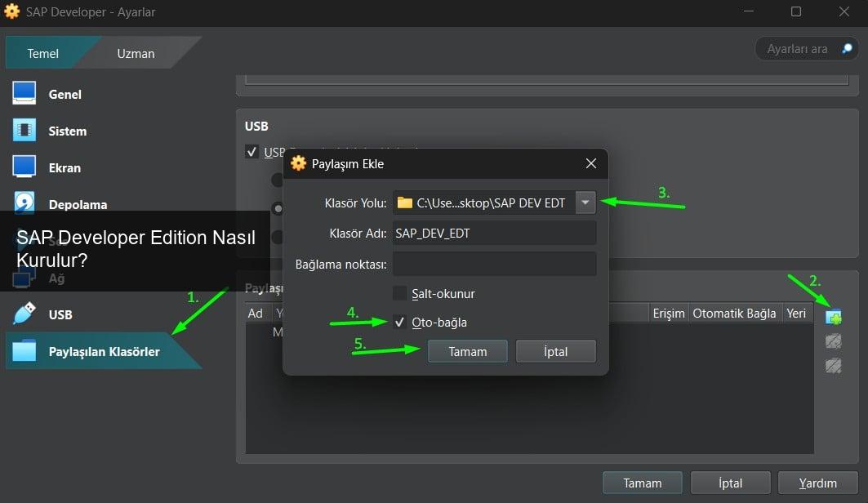This screenshot has width=868, height=503.
Task: Open the Genel settings category
Action: (x=65, y=94)
